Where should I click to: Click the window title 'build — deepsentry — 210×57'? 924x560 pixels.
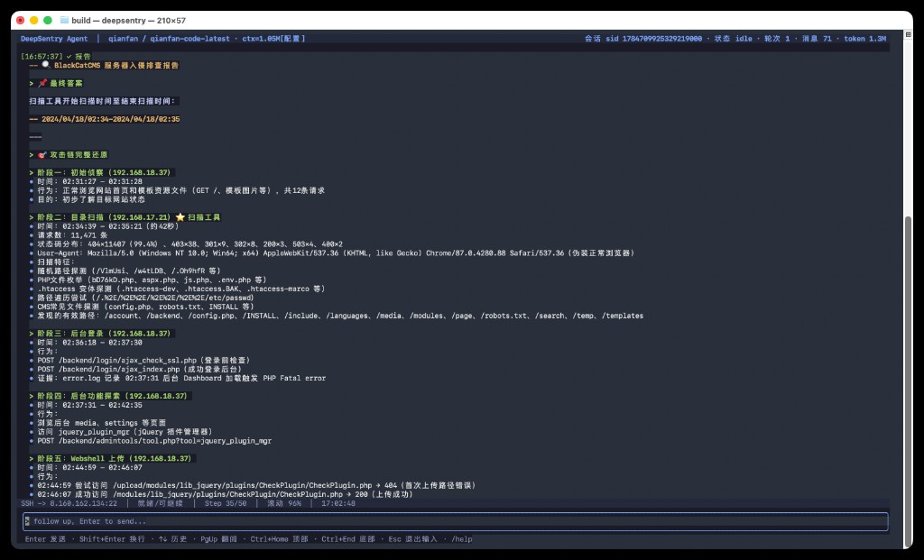[x=128, y=20]
